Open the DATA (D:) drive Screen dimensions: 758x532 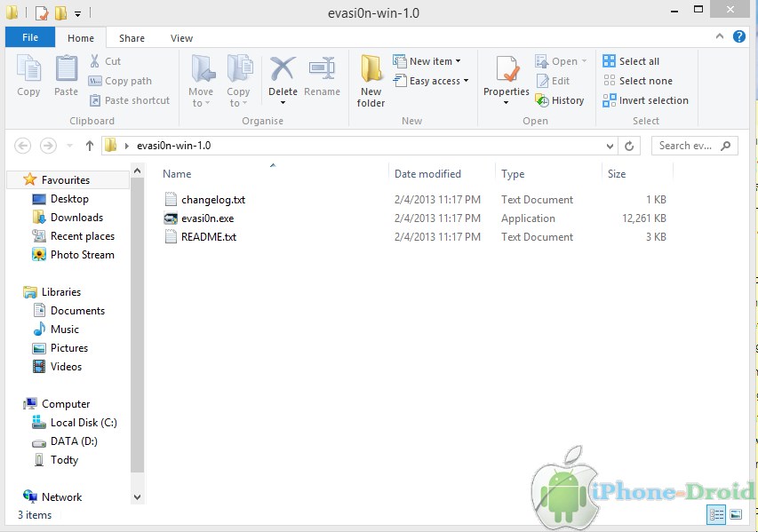[74, 441]
